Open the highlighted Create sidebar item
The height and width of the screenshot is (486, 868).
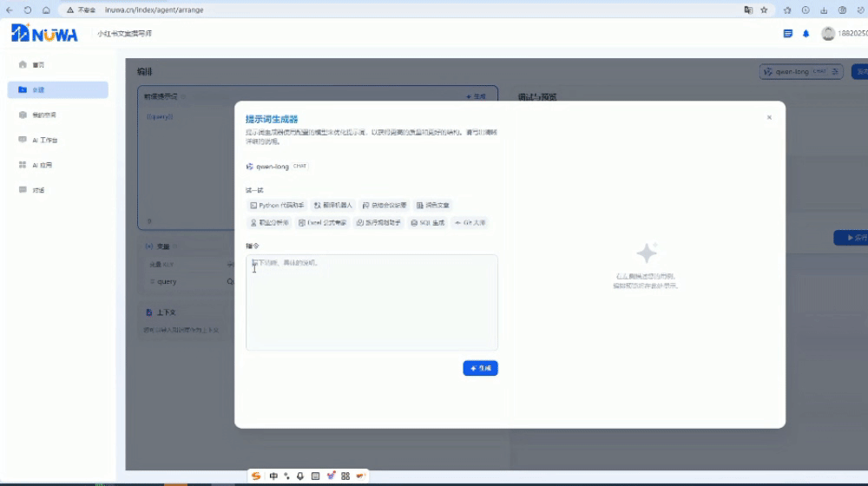point(57,89)
